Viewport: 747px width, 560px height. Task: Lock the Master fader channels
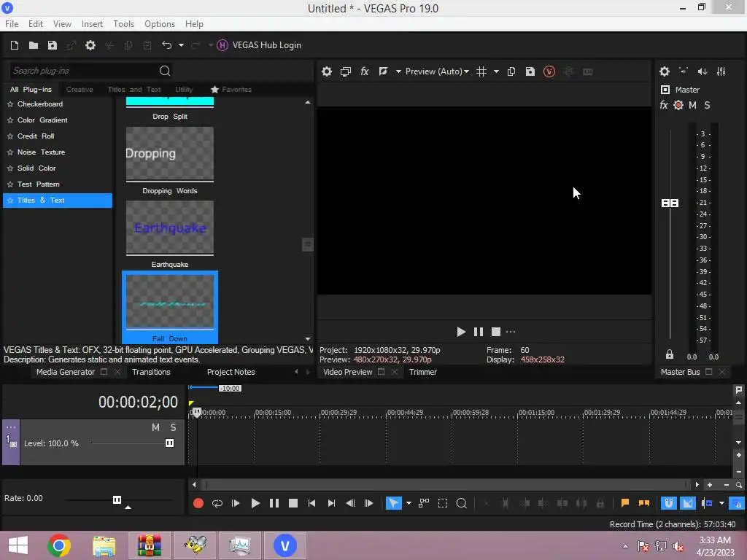(x=670, y=354)
